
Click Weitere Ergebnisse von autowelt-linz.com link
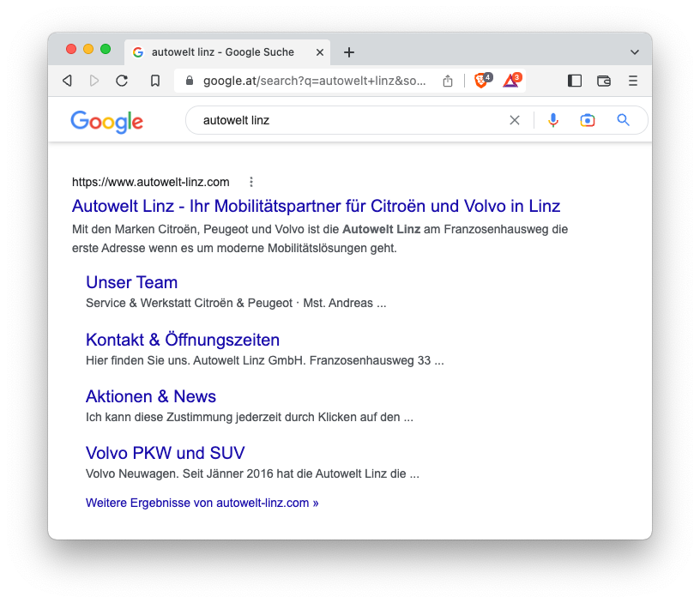click(202, 503)
